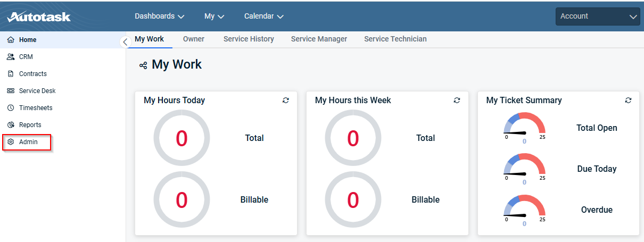644x242 pixels.
Task: Click the CRM people icon
Action: pos(11,57)
